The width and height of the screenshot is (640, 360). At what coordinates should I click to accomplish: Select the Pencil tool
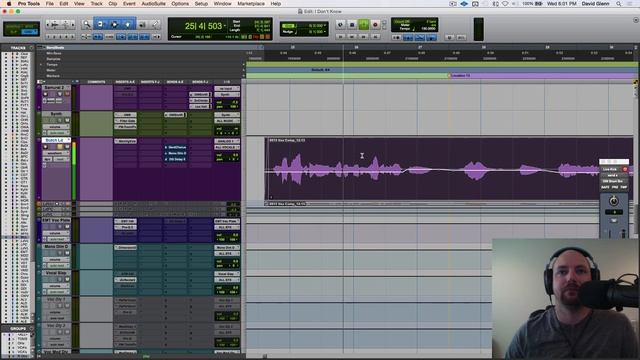tap(155, 24)
